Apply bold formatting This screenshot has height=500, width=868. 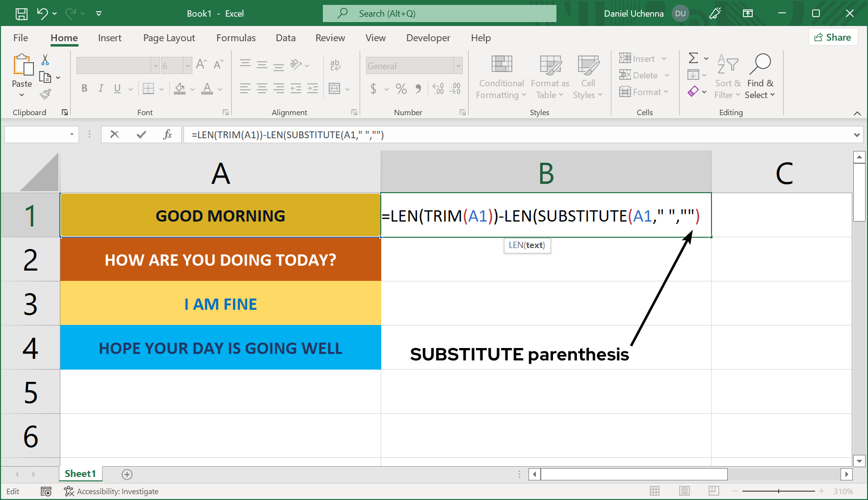pyautogui.click(x=84, y=88)
